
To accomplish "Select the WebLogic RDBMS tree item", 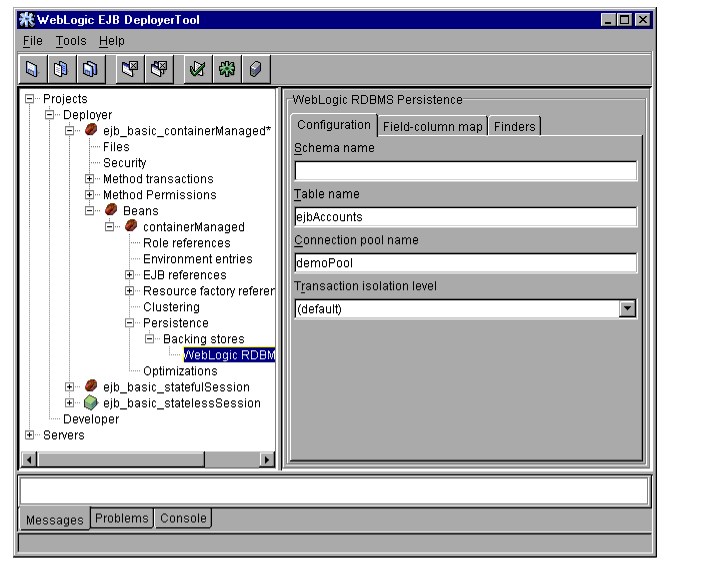I will (229, 355).
